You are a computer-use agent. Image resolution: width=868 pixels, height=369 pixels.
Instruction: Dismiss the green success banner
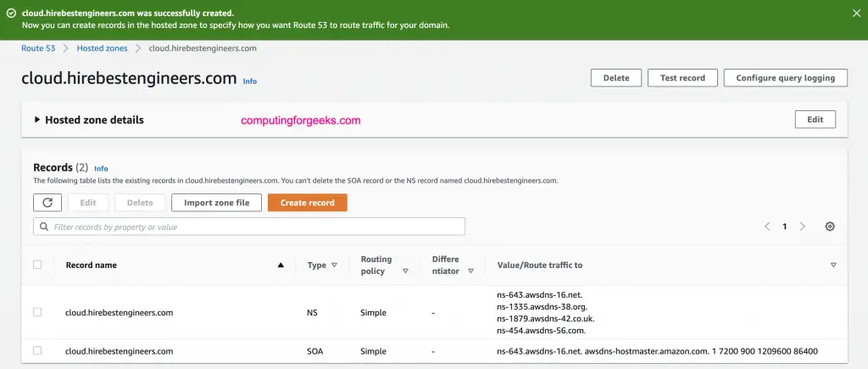click(856, 14)
